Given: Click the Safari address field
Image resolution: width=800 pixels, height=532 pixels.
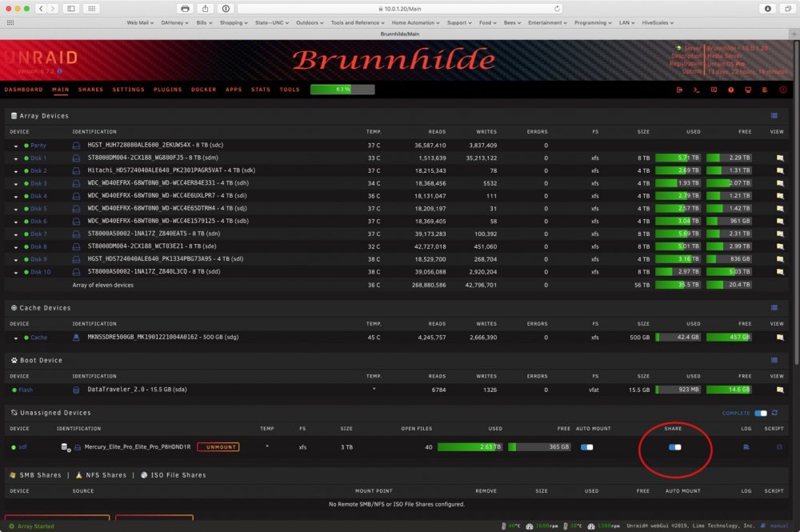Looking at the screenshot, I should click(x=401, y=9).
